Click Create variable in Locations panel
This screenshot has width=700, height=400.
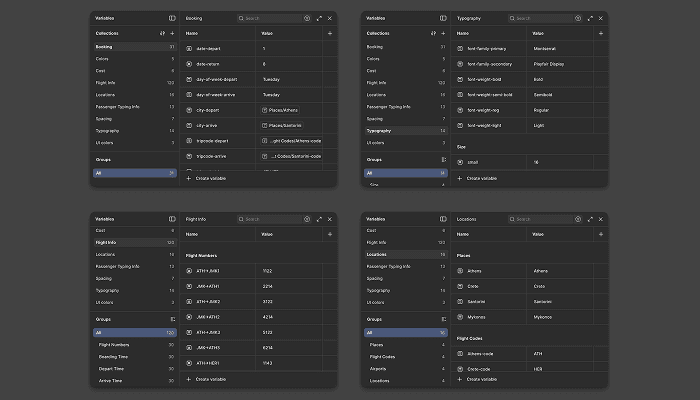477,379
